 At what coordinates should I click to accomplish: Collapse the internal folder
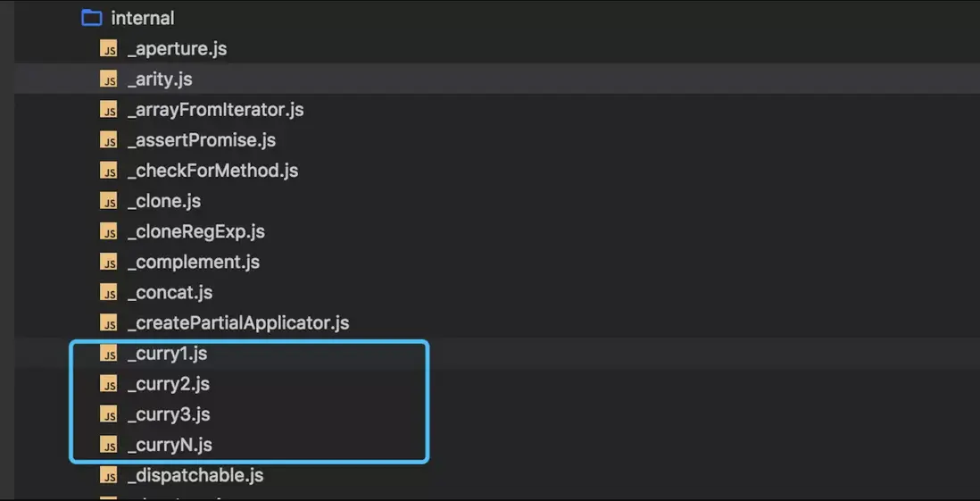click(142, 18)
